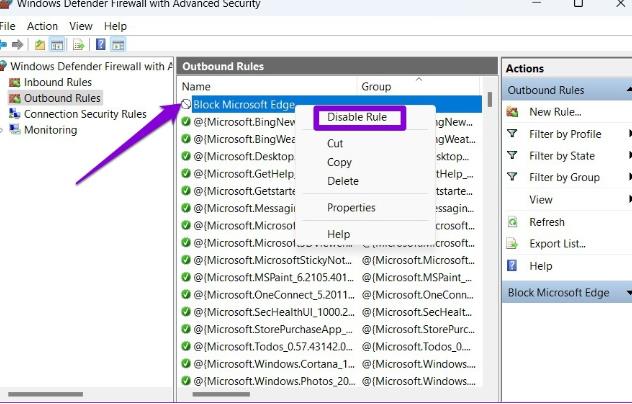Toggle Show/Hide Console Tree toolbar icon
The width and height of the screenshot is (632, 404).
[x=57, y=45]
